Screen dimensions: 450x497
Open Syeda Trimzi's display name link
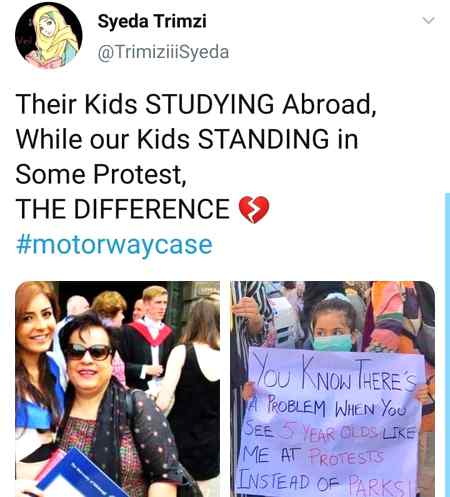(152, 21)
